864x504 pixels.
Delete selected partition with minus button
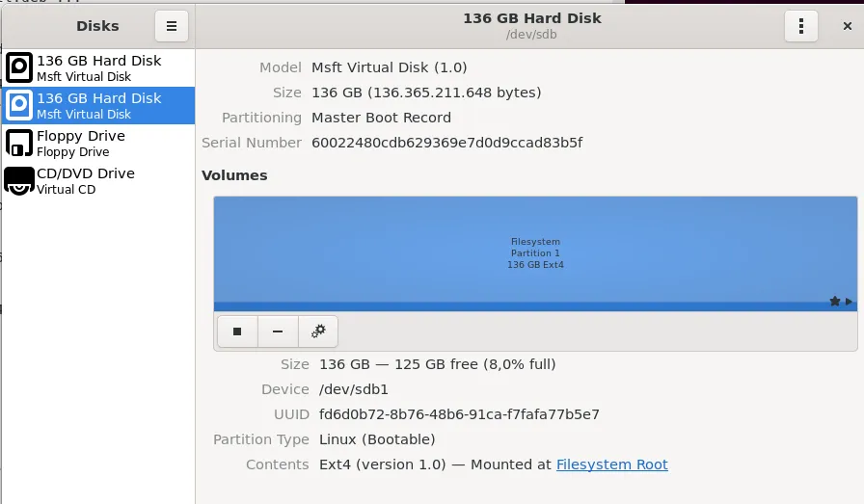278,332
